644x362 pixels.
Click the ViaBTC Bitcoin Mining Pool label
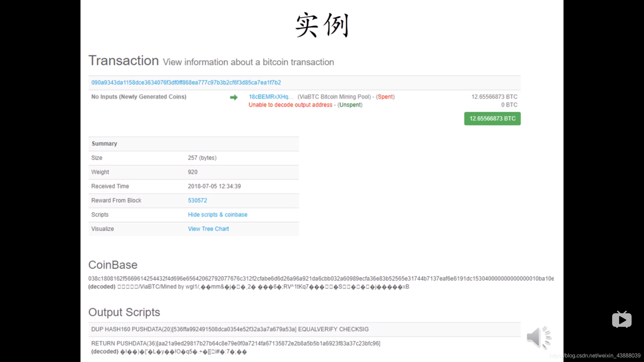334,97
